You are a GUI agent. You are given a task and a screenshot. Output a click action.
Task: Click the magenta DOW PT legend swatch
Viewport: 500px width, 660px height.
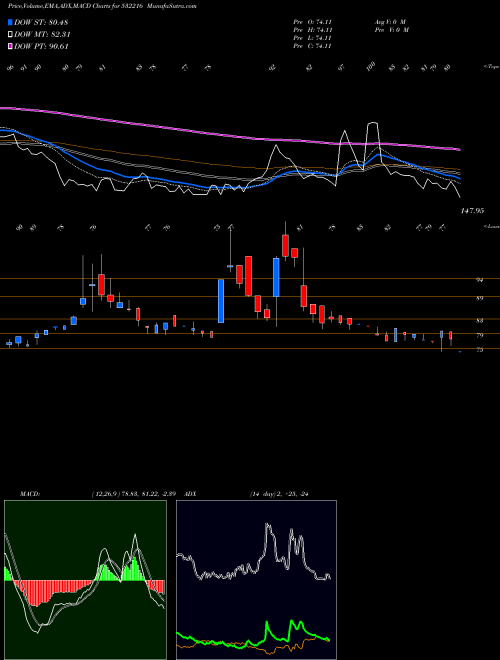[10, 46]
